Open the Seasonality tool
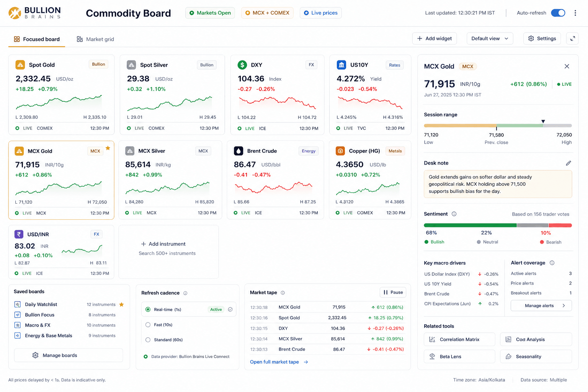 point(536,356)
